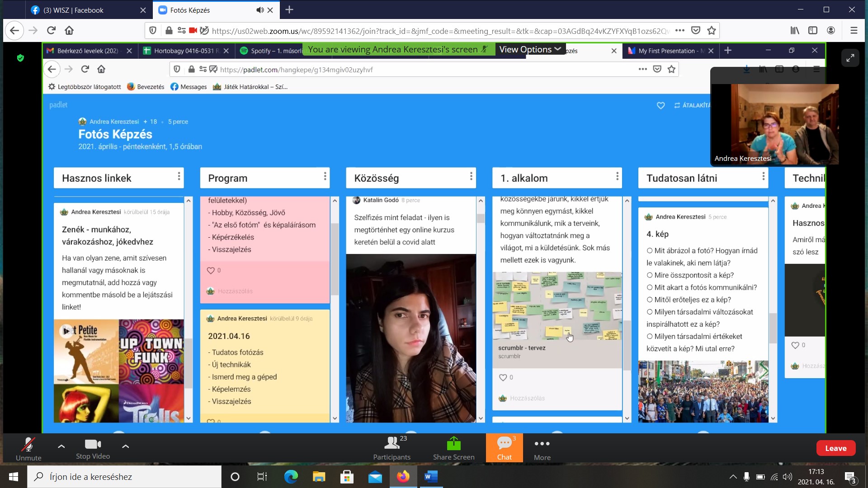The height and width of the screenshot is (488, 868).
Task: Open video options arrow beside Stop Video
Action: [126, 446]
